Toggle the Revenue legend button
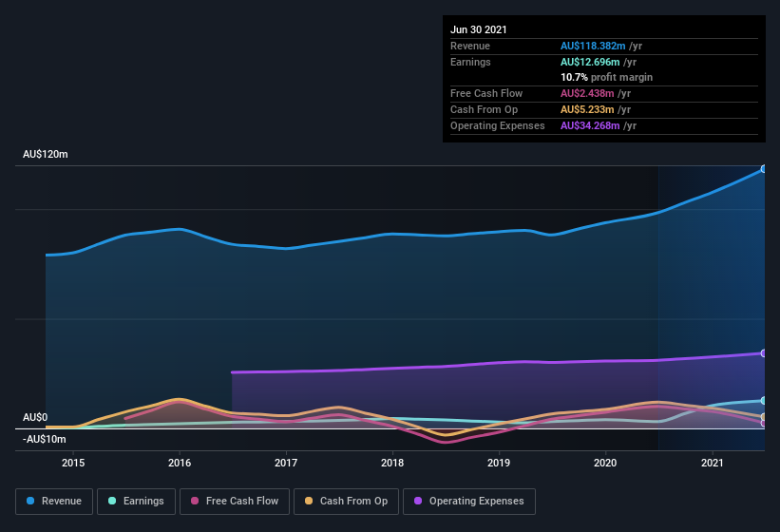The image size is (780, 532). (54, 502)
